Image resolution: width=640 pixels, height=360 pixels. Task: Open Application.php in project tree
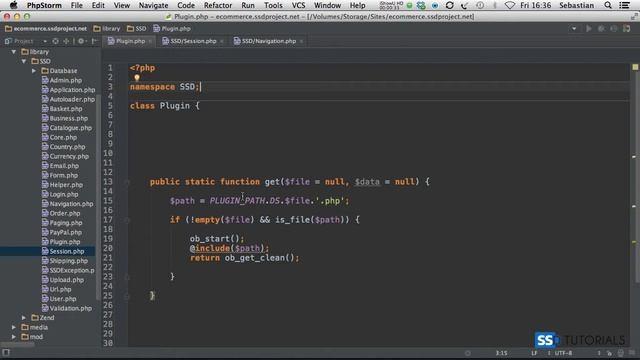point(68,90)
